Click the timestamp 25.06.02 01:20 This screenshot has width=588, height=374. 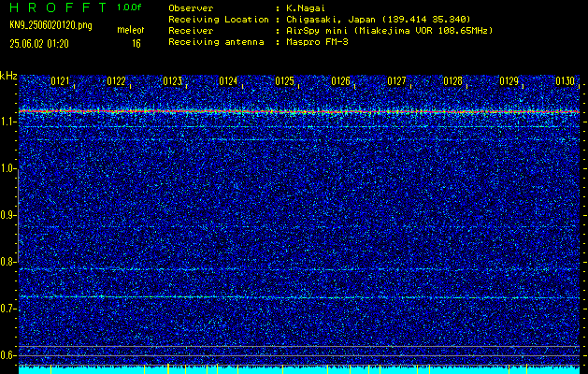pos(39,44)
